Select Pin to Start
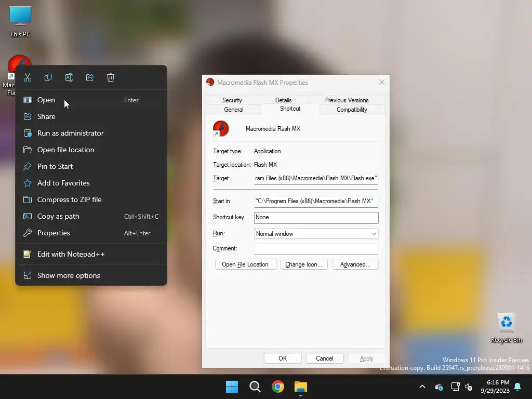The width and height of the screenshot is (532, 399). coord(91,167)
